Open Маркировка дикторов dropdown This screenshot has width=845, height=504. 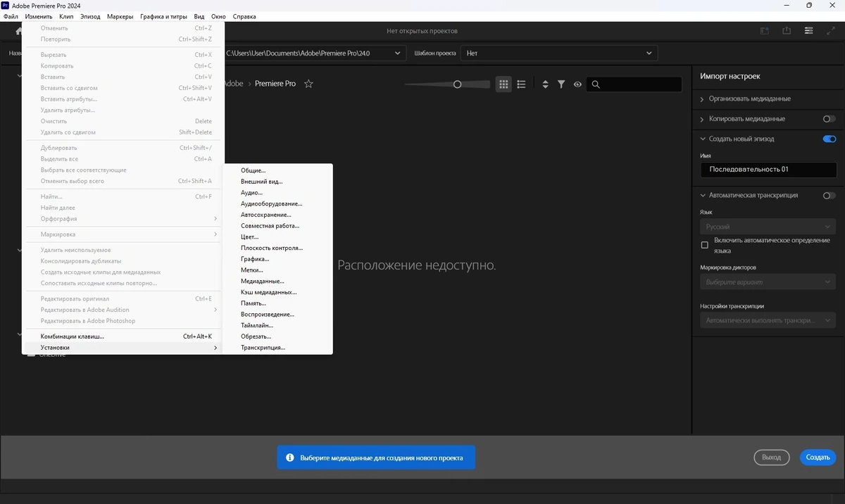(x=768, y=282)
